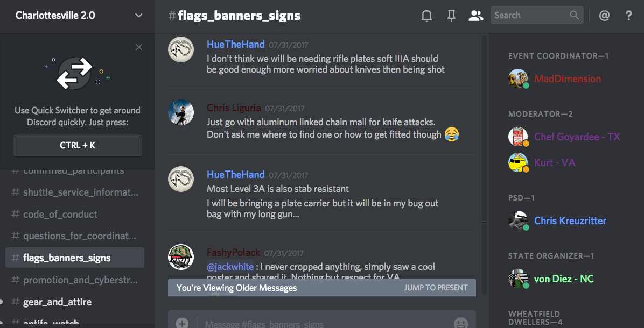The image size is (644, 328).
Task: Click the @jackwhite mention link
Action: point(230,267)
